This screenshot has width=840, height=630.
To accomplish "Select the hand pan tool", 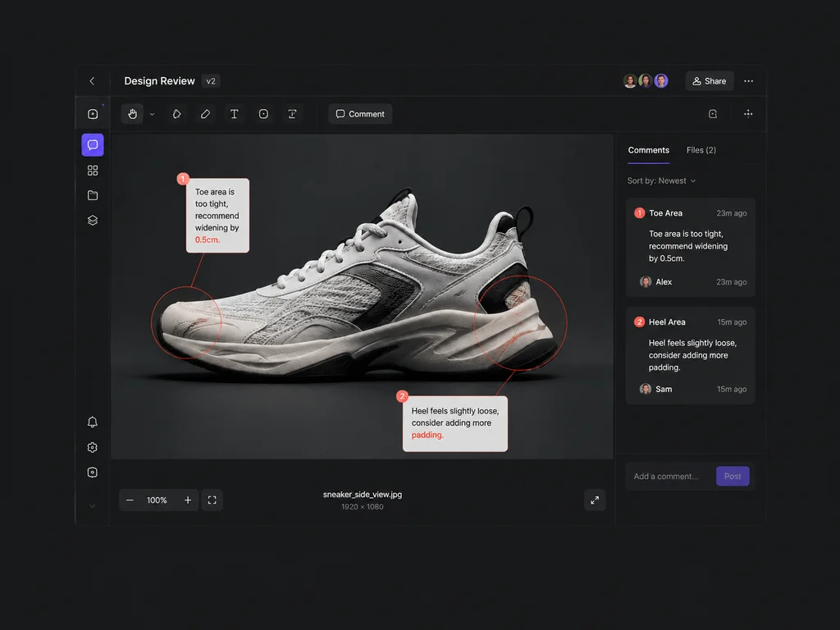I will [132, 113].
